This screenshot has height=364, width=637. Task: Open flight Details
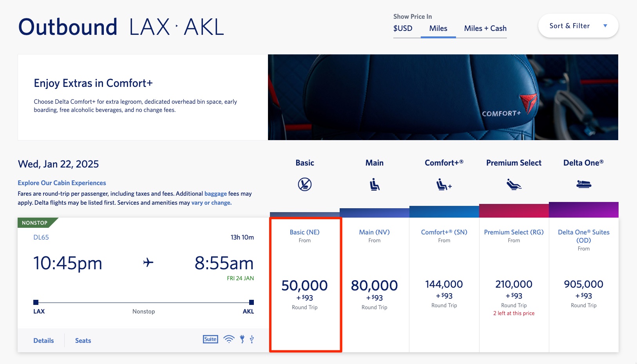(x=43, y=340)
